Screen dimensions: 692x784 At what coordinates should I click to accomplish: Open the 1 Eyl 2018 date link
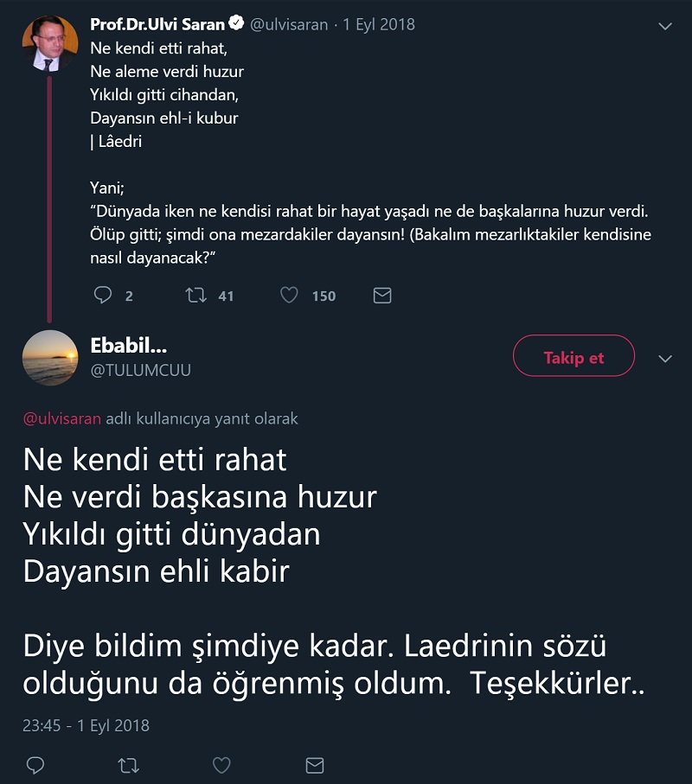pos(379,25)
